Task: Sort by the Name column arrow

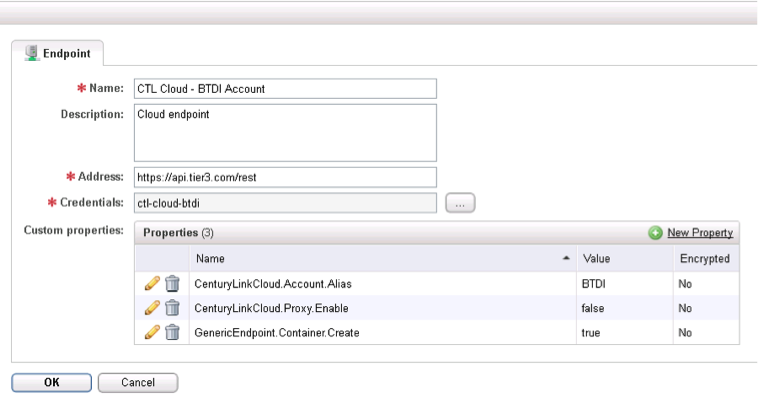Action: (x=566, y=258)
